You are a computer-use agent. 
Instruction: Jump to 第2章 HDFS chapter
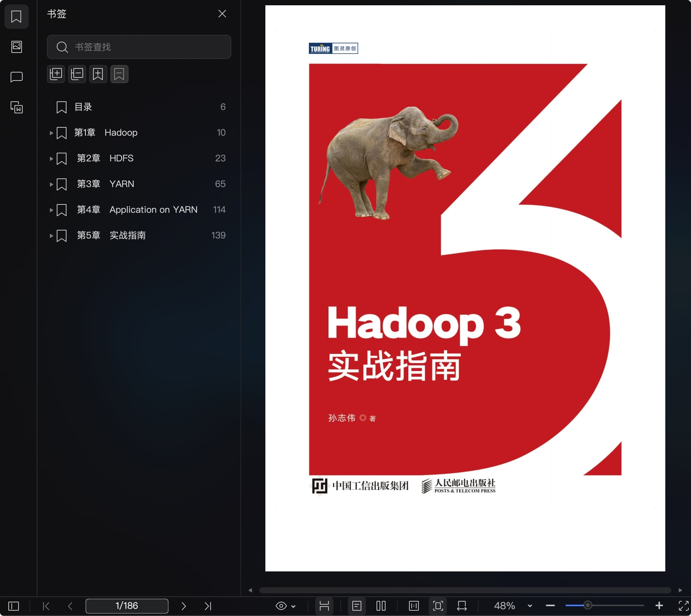coord(105,158)
